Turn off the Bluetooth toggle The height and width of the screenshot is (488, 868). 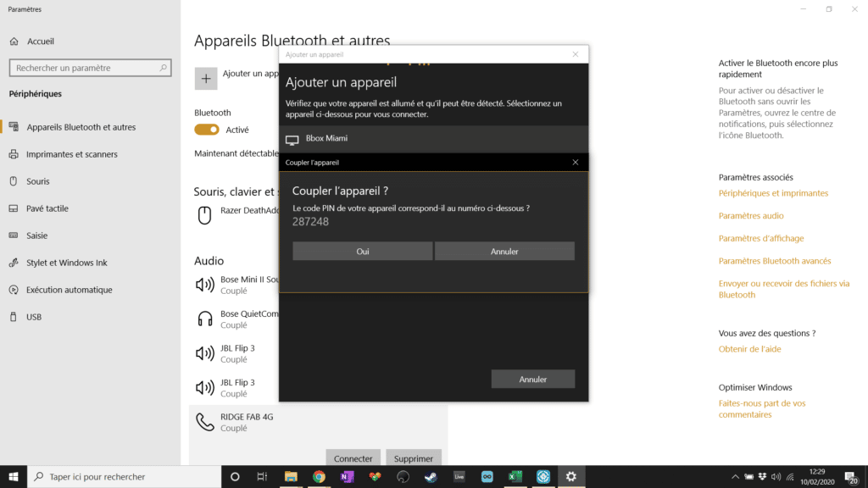click(x=207, y=130)
